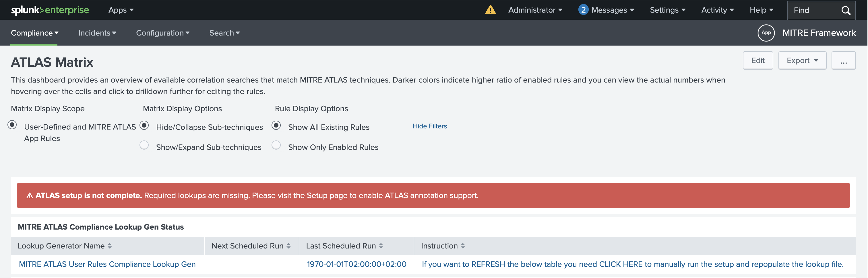Click MITRE ATLAS Compliance Lookup Gen Status title
Image resolution: width=868 pixels, height=278 pixels.
[x=100, y=227]
